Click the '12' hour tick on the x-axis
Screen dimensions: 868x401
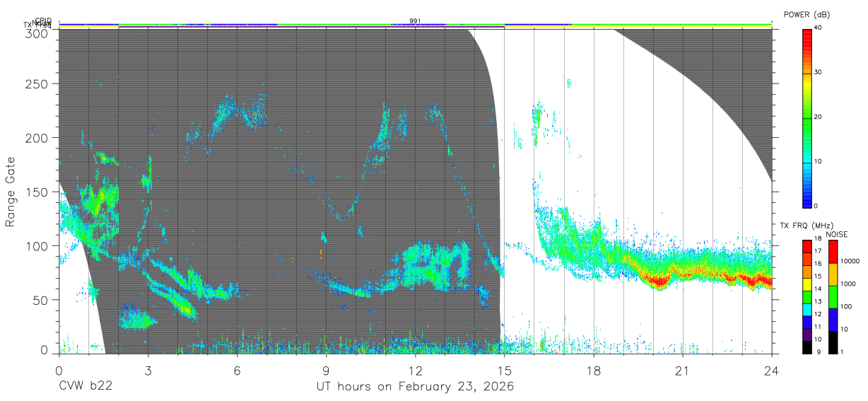click(x=416, y=370)
